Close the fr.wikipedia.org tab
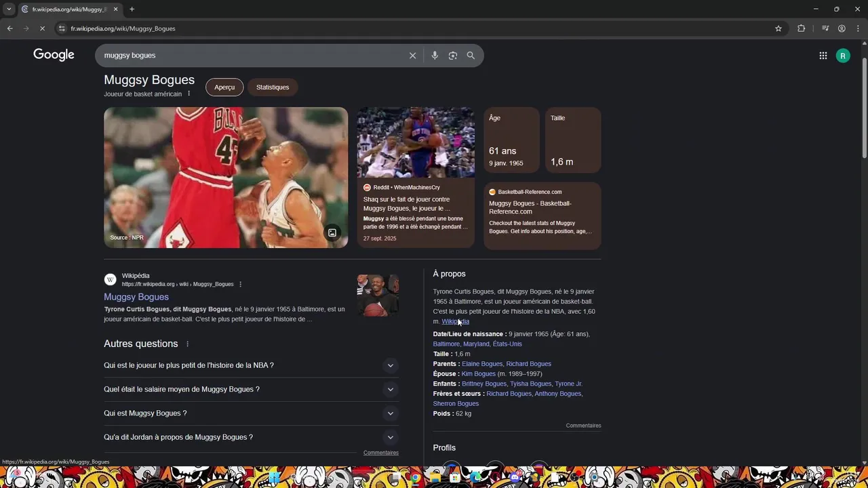The width and height of the screenshot is (868, 488). (x=115, y=9)
